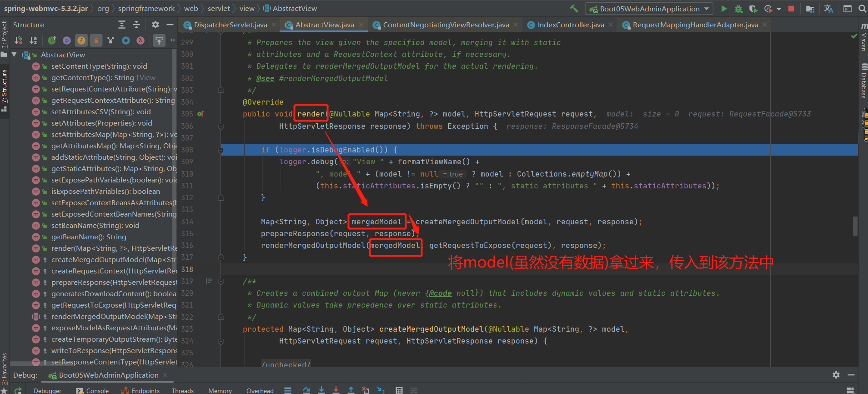The image size is (868, 394).
Task: Toggle show anonymous classes filter
Action: pos(126,40)
